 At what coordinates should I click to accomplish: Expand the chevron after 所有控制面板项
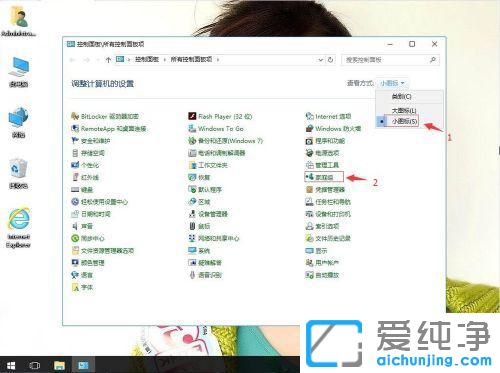(x=218, y=60)
